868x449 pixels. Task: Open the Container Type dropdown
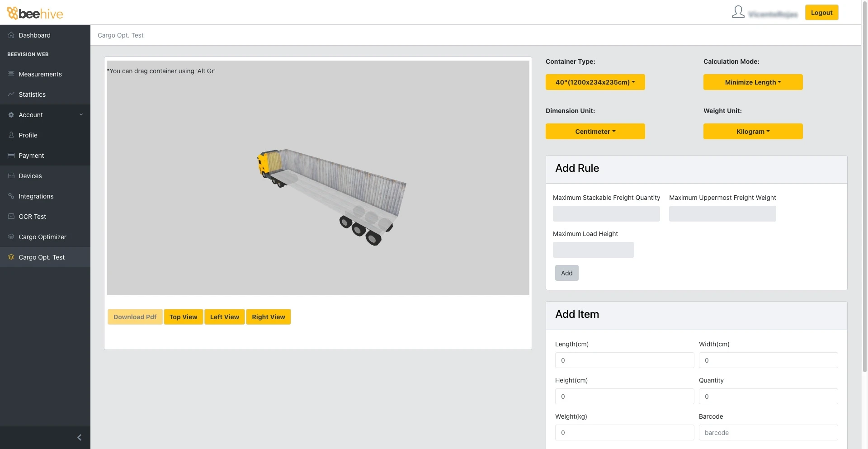[595, 82]
